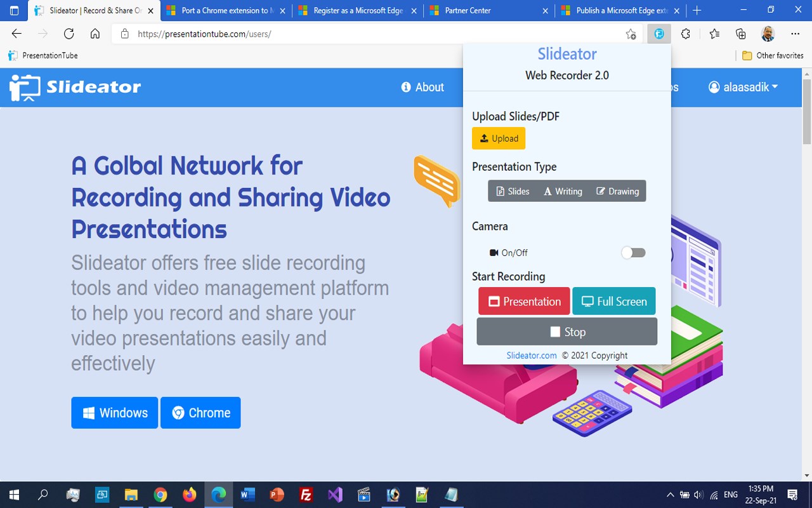The image size is (812, 508).
Task: Click the Chrome download button
Action: click(200, 413)
